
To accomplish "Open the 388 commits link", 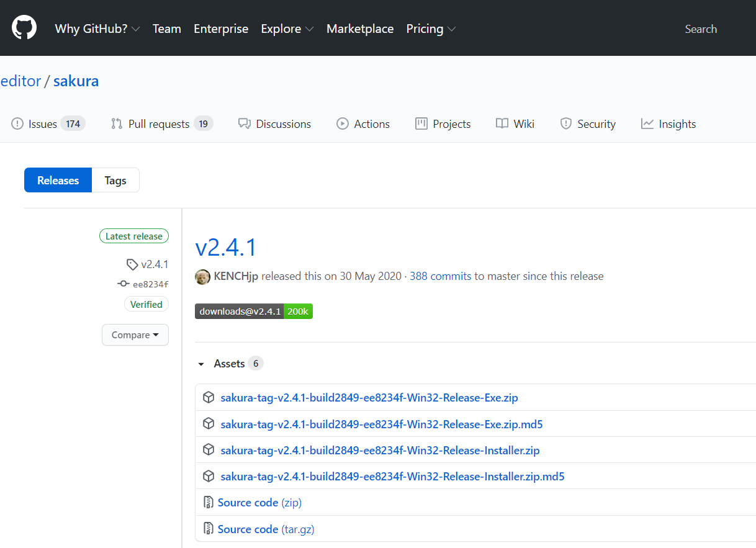I will [x=440, y=276].
